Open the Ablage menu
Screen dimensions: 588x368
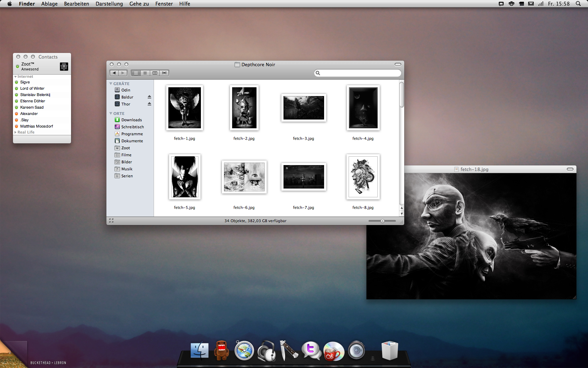(x=49, y=4)
